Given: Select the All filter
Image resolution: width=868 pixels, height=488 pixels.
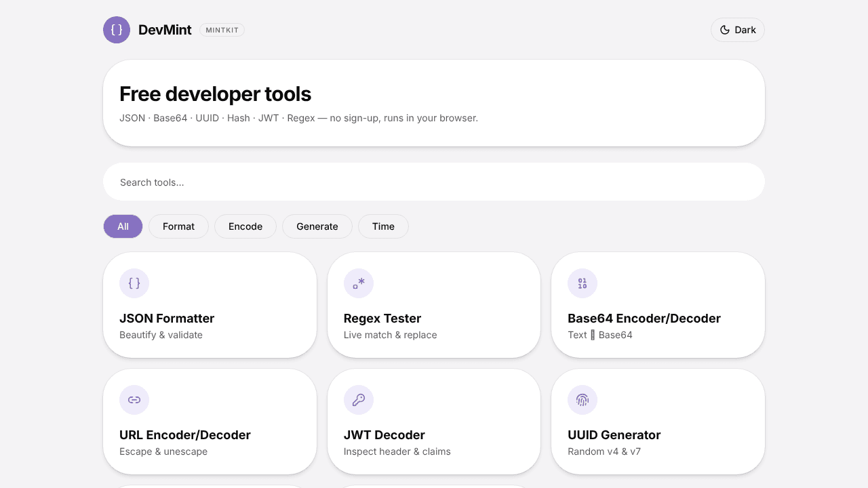Looking at the screenshot, I should click(x=123, y=226).
